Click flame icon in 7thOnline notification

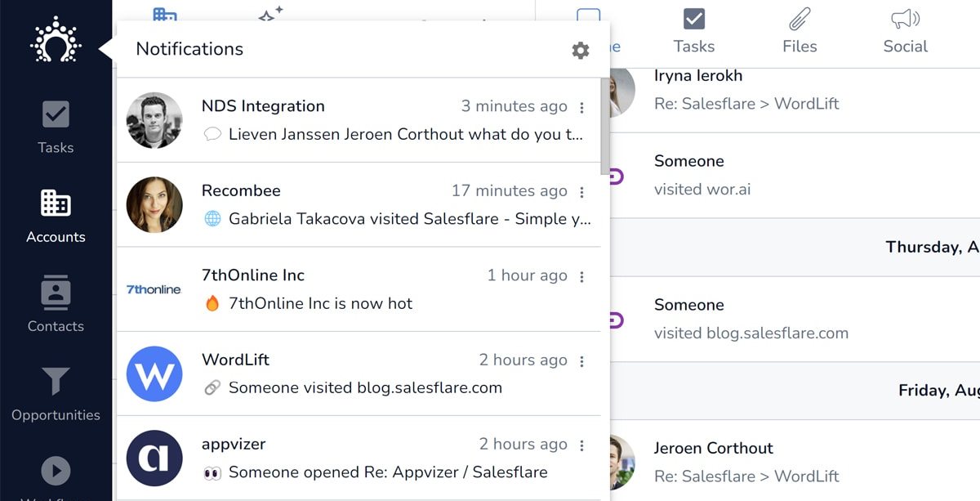212,303
